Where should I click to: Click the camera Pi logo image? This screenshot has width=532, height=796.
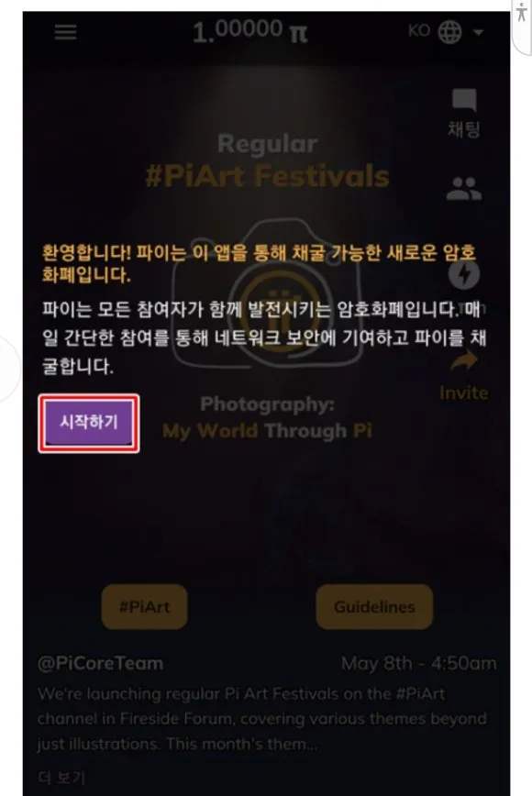268,293
